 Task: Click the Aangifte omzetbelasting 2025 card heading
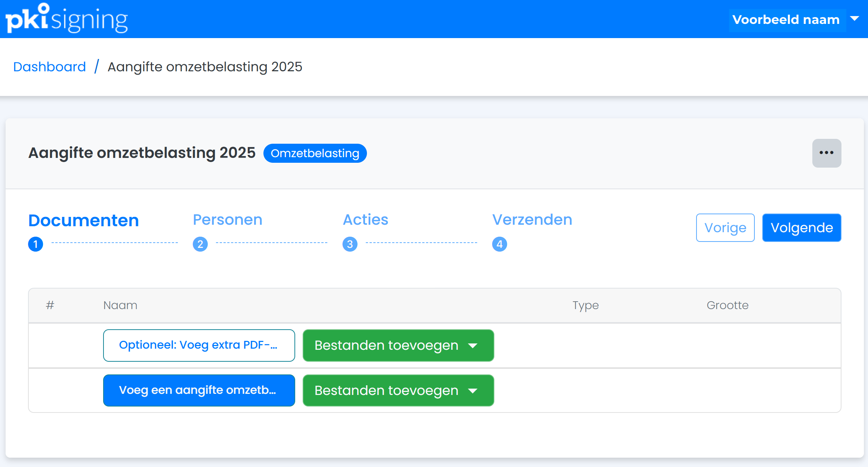point(142,153)
